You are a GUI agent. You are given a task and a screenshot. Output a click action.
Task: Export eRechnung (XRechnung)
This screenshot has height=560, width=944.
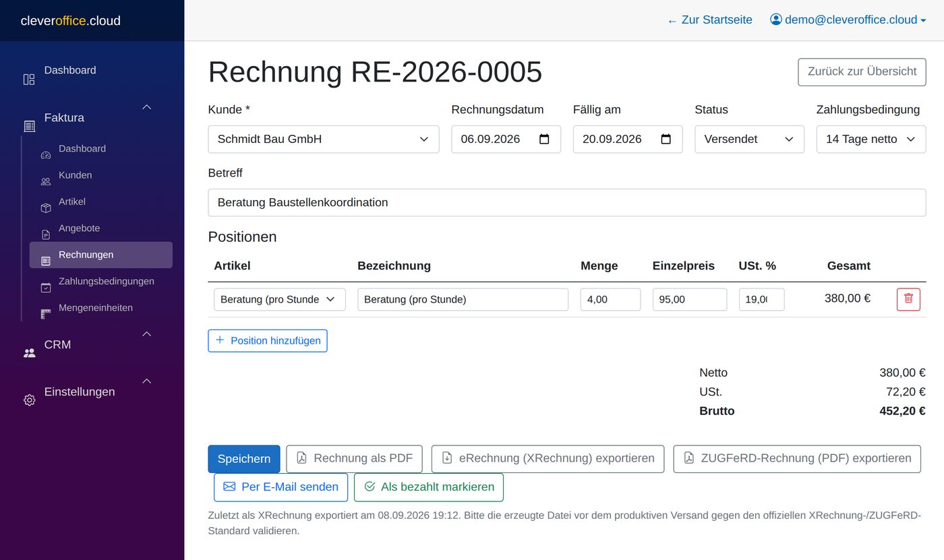[x=548, y=459]
